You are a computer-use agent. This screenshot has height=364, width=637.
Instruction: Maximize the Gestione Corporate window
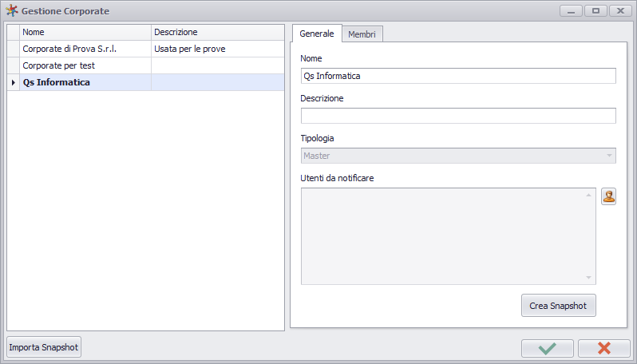tap(595, 11)
